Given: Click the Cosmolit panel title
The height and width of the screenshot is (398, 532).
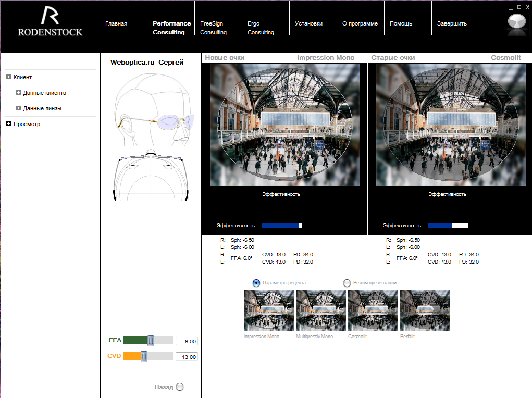Looking at the screenshot, I should tap(505, 58).
